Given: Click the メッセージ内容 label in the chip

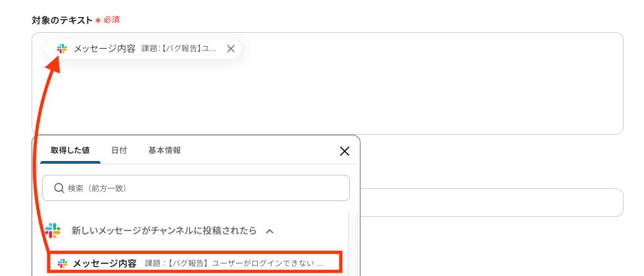Looking at the screenshot, I should click(x=105, y=49).
